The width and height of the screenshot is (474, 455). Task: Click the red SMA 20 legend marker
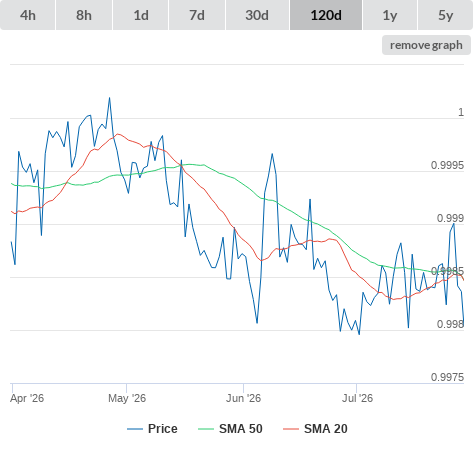[291, 429]
